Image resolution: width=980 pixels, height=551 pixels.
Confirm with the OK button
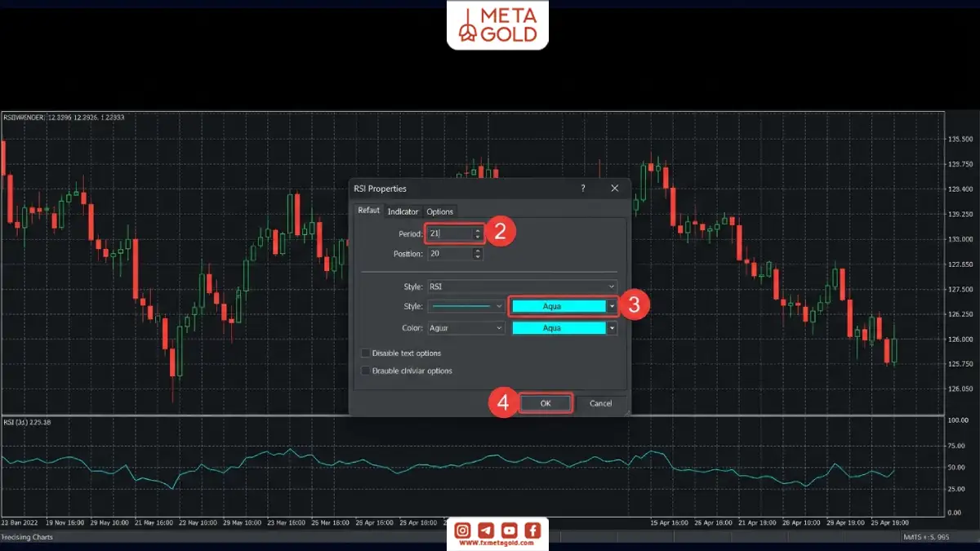click(546, 403)
